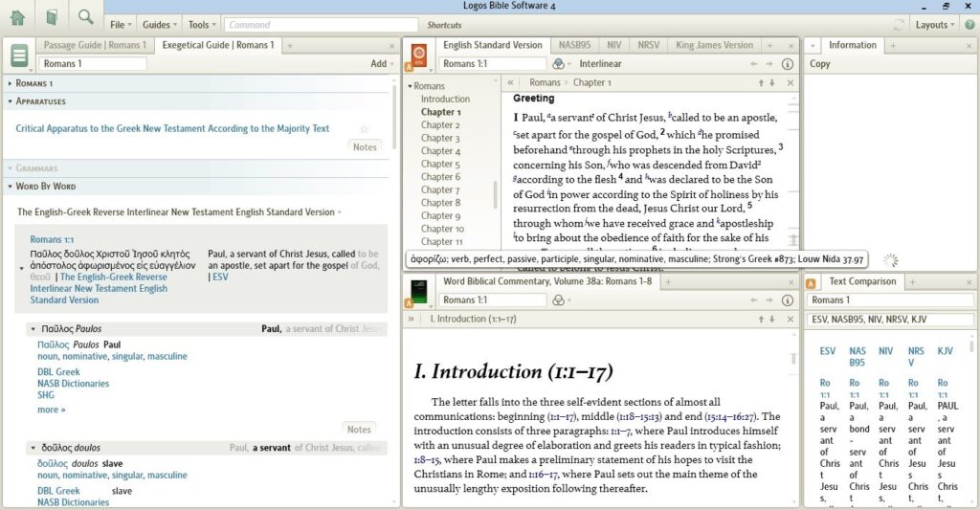This screenshot has height=510, width=980.
Task: Click Copy in Information panel
Action: (x=820, y=64)
